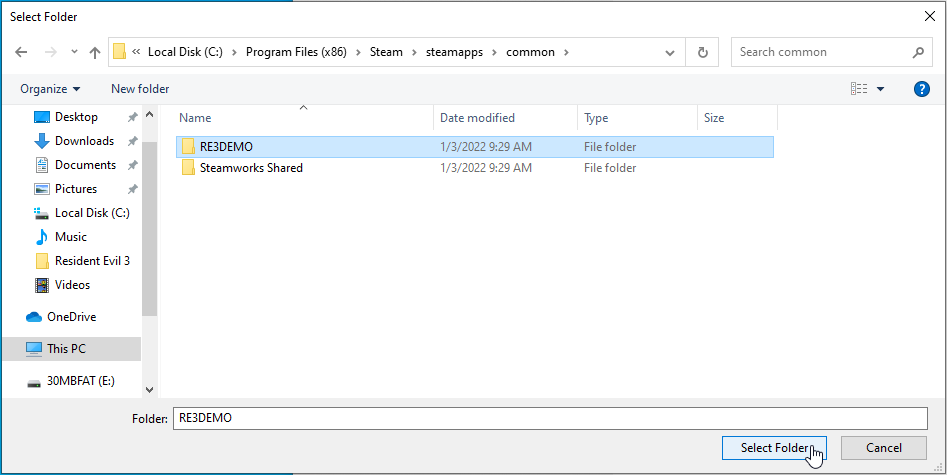Select the Steamworks Shared folder icon
Image resolution: width=947 pixels, height=475 pixels.
pyautogui.click(x=188, y=167)
